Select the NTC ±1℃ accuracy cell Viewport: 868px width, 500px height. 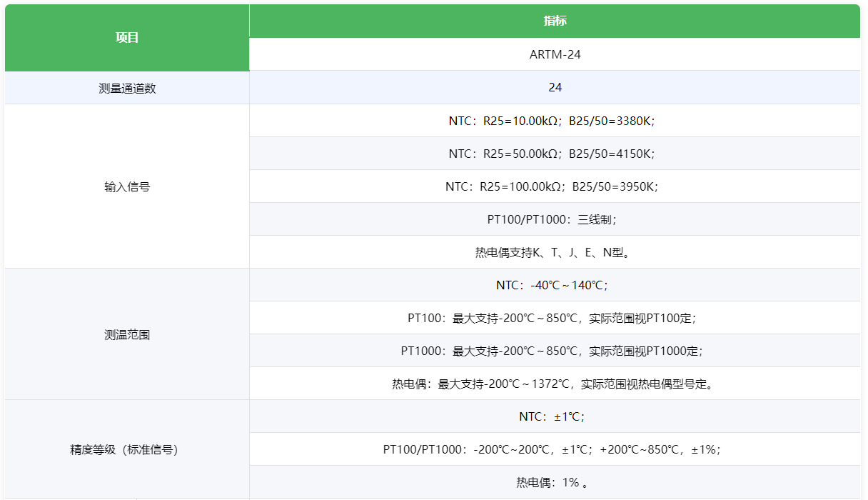pos(555,416)
